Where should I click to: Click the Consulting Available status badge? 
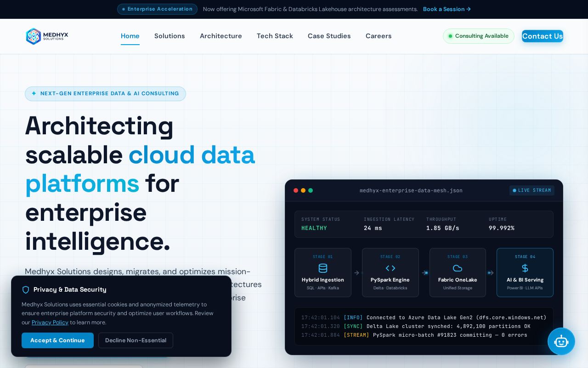click(479, 36)
